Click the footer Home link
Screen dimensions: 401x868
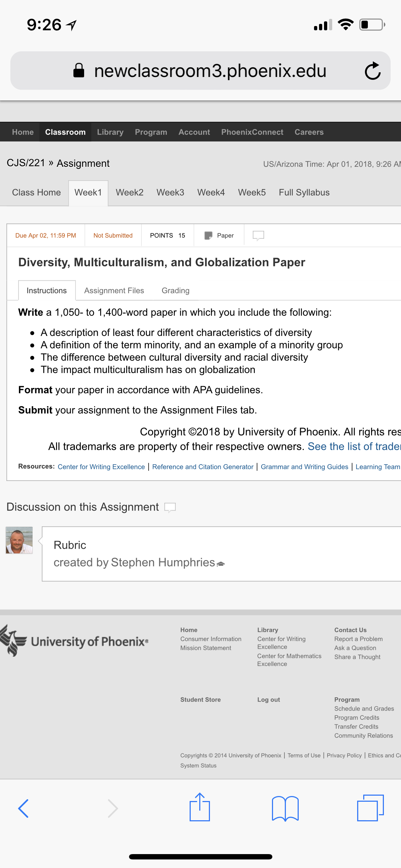(x=189, y=630)
